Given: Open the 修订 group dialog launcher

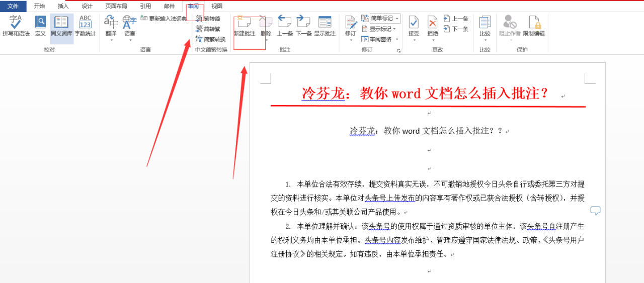Looking at the screenshot, I should 398,51.
